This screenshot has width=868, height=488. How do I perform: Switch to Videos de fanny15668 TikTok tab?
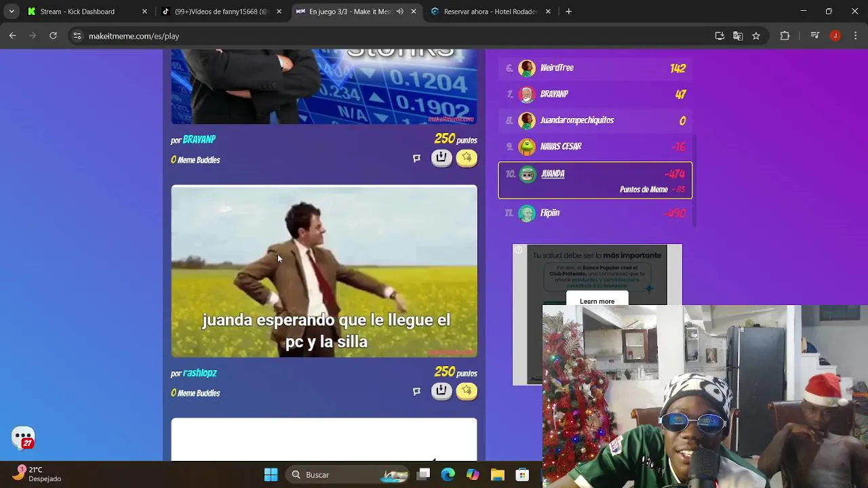pyautogui.click(x=222, y=12)
